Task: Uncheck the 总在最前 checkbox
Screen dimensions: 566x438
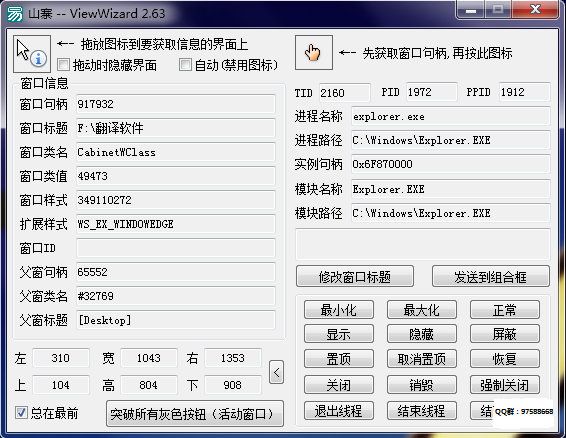Action: [21, 412]
